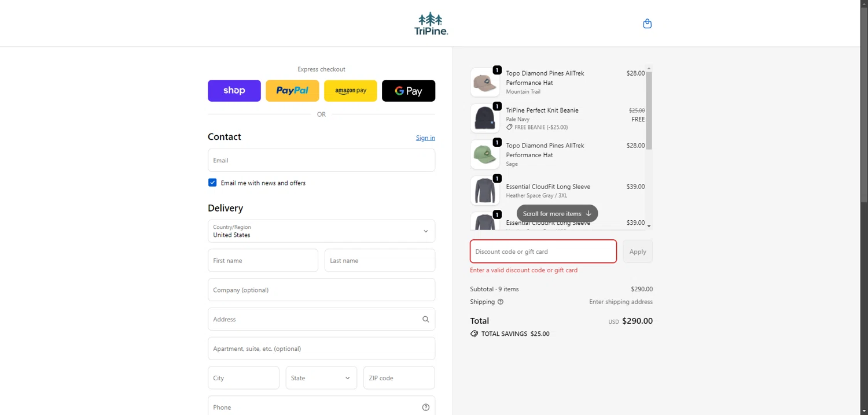The height and width of the screenshot is (415, 868).
Task: Click the FREE BEANIE discount tag icon
Action: 509,127
